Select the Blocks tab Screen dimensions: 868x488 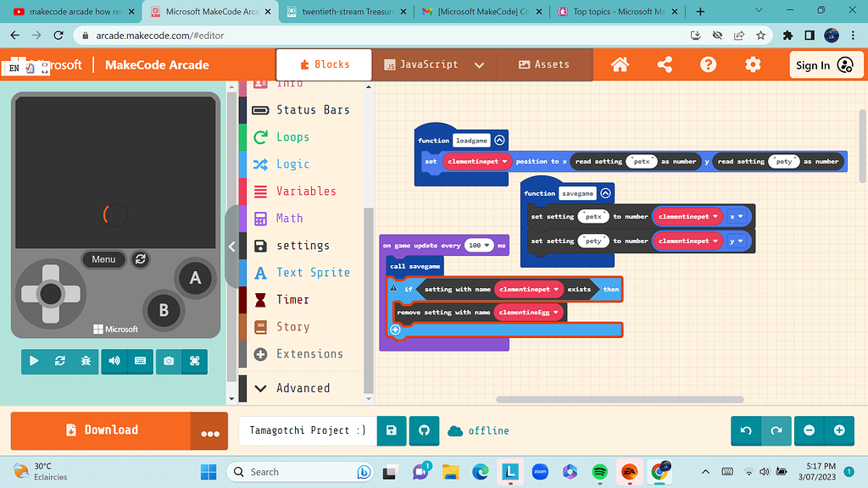[323, 64]
